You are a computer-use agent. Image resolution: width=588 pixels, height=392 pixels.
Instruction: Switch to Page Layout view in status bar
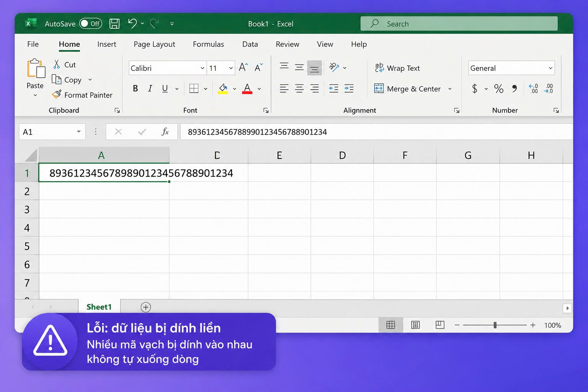415,325
